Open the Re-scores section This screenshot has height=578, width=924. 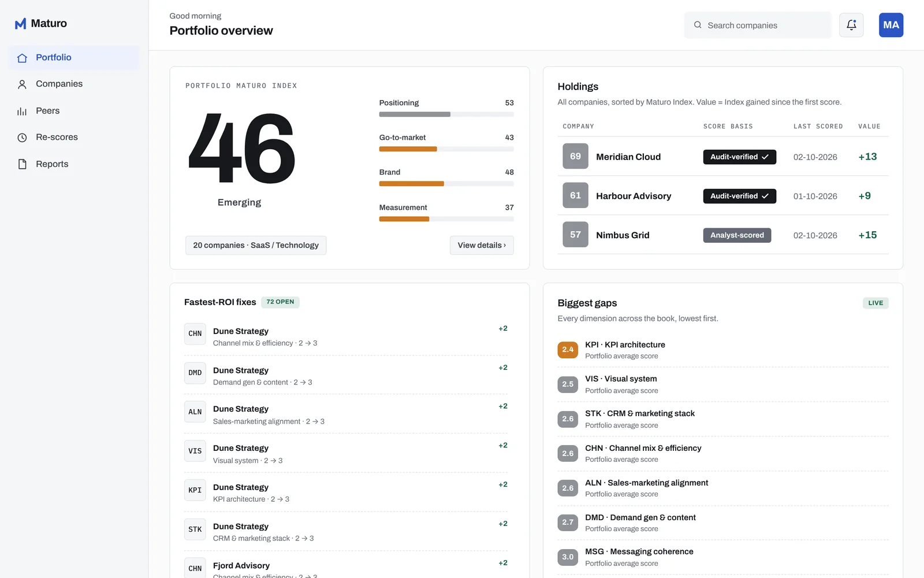[x=74, y=138]
